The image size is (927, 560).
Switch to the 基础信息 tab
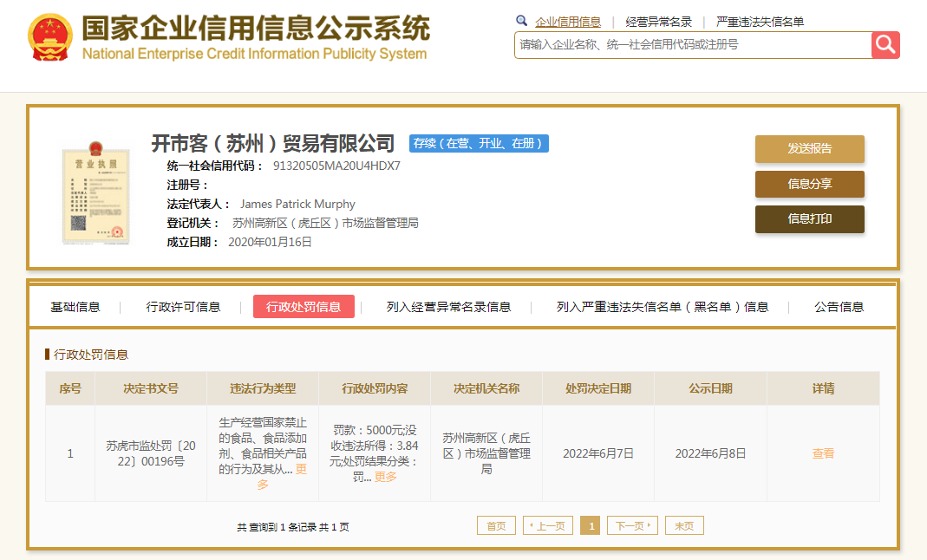tap(75, 307)
